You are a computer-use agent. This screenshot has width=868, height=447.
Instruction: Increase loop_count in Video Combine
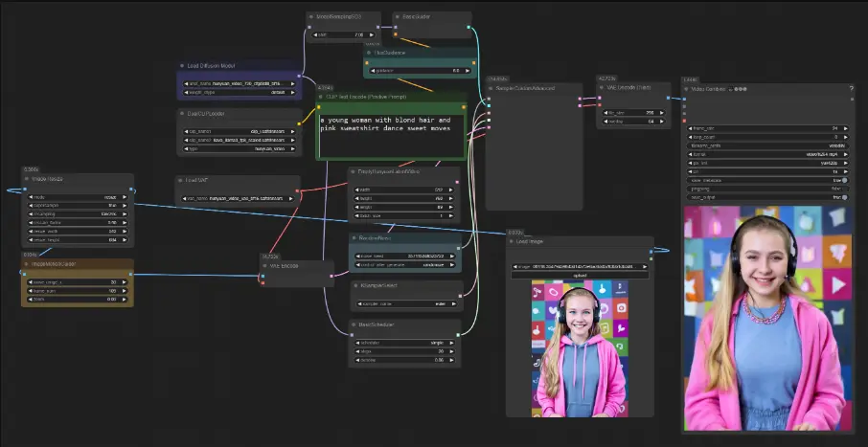(845, 137)
